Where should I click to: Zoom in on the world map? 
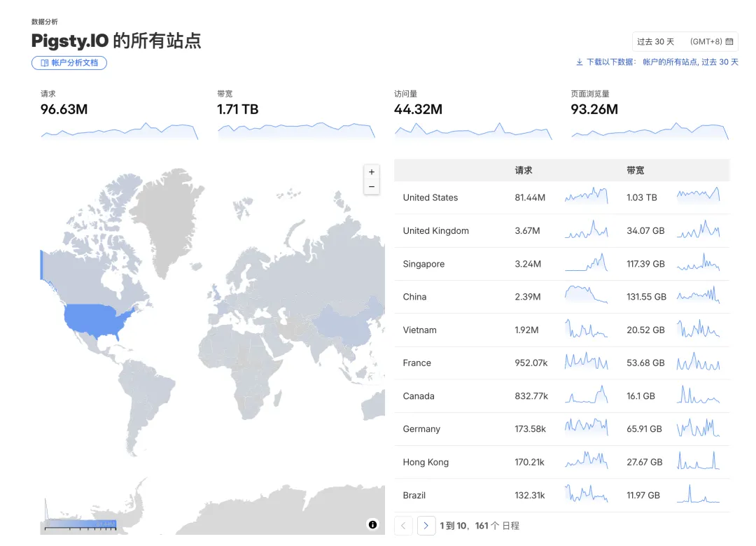pos(372,172)
